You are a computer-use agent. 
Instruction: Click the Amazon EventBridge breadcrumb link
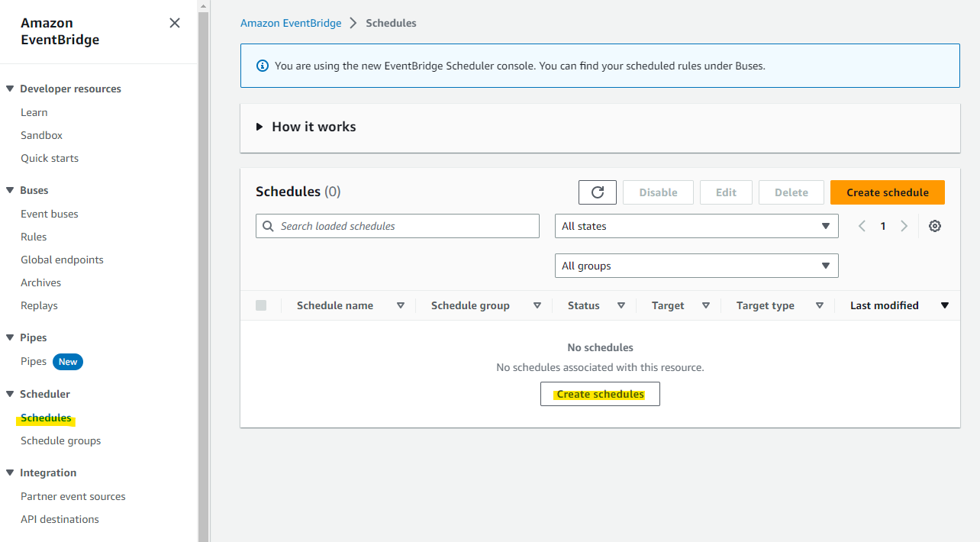[291, 23]
